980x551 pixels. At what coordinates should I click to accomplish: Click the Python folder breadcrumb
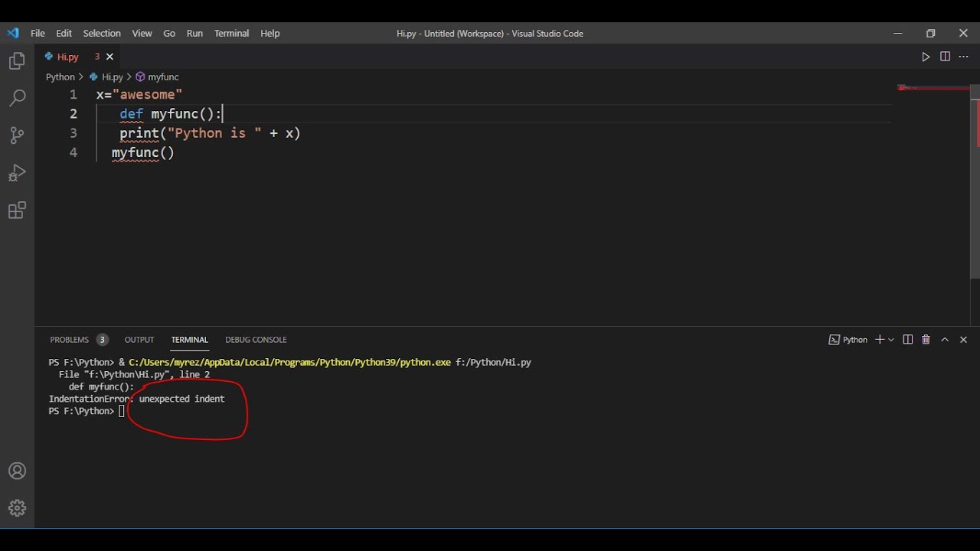coord(60,77)
